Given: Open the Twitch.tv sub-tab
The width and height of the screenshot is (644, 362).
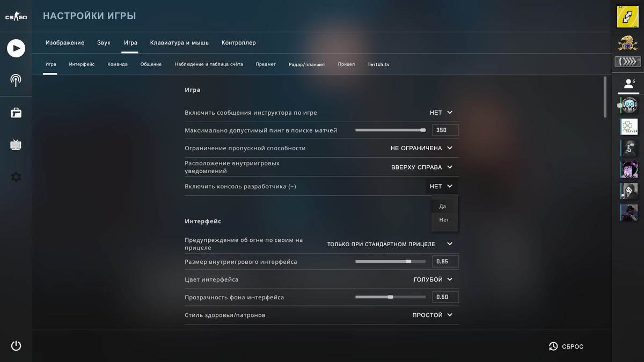Looking at the screenshot, I should pos(378,64).
